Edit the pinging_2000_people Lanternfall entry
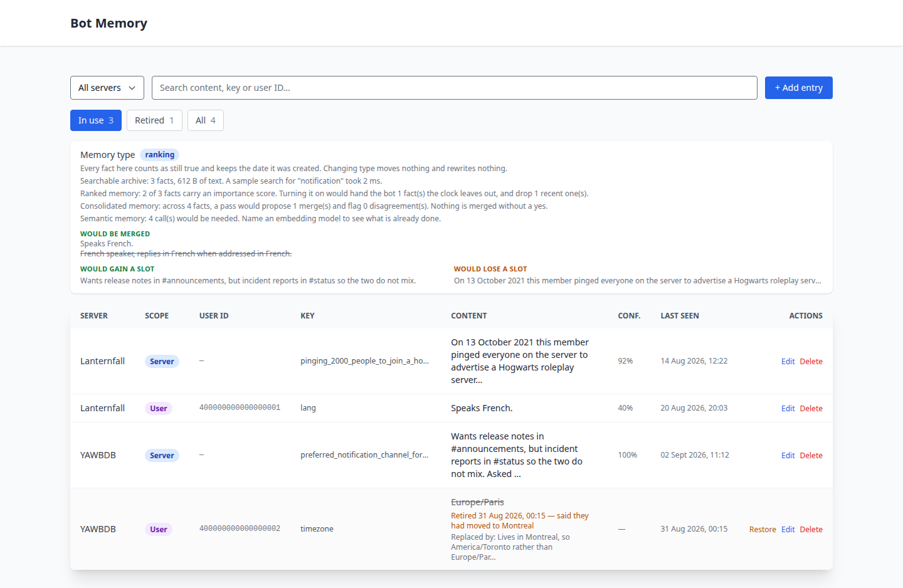The height and width of the screenshot is (588, 903). 788,362
